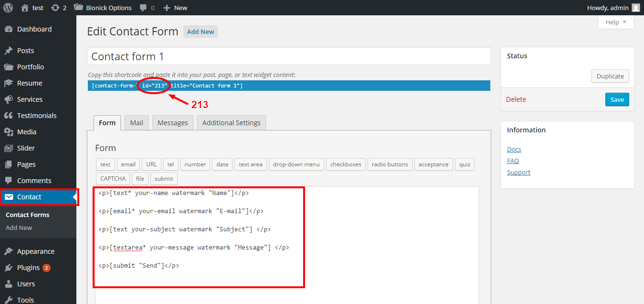The width and height of the screenshot is (644, 304).
Task: Insert a text area tag
Action: point(251,164)
